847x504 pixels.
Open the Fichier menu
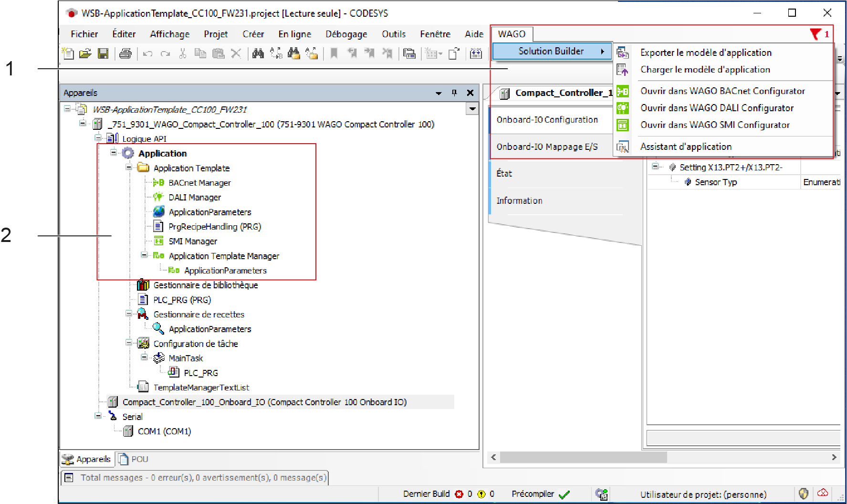[x=84, y=34]
